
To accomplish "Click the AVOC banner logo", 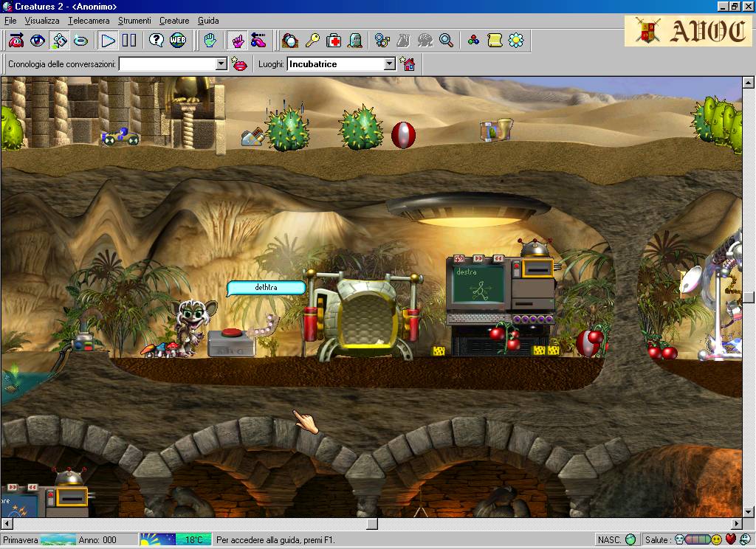I will [688, 31].
